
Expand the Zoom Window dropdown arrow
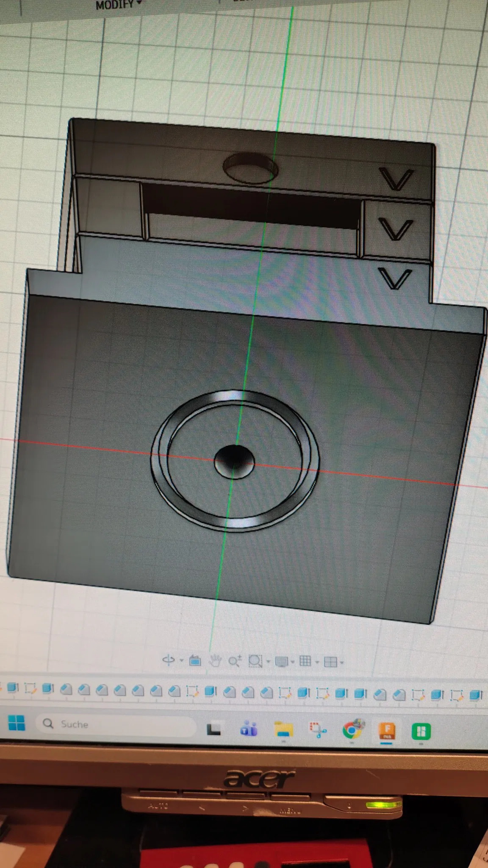coord(268,662)
